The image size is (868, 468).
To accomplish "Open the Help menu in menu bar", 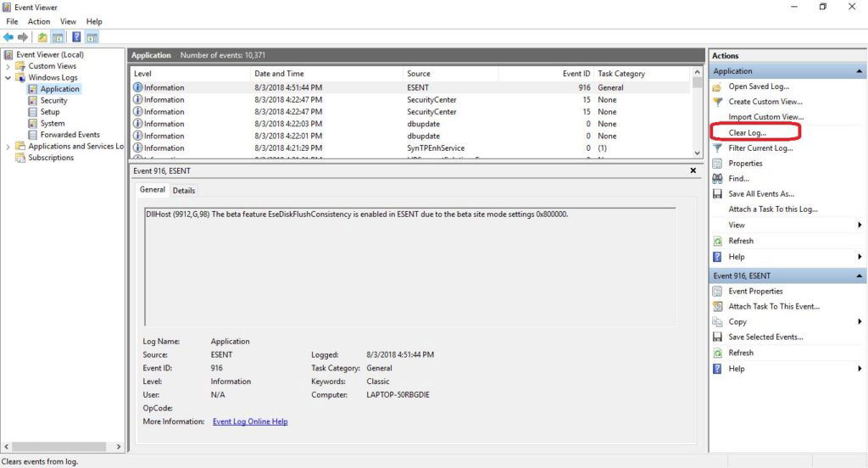I will pyautogui.click(x=94, y=21).
